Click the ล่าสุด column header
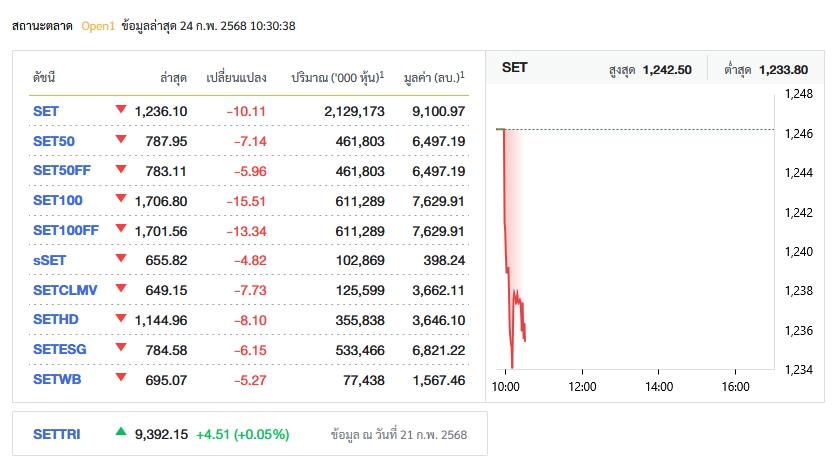 click(x=174, y=78)
